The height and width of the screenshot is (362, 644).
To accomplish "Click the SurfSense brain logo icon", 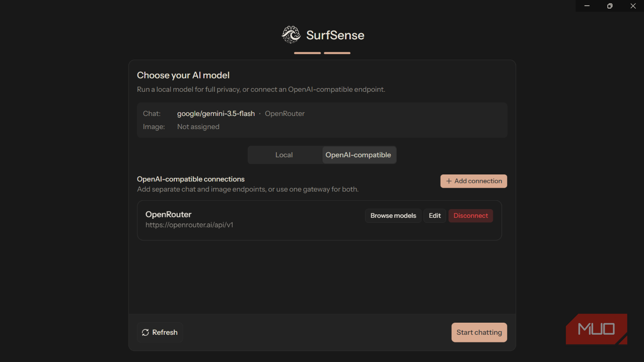I will click(x=291, y=35).
